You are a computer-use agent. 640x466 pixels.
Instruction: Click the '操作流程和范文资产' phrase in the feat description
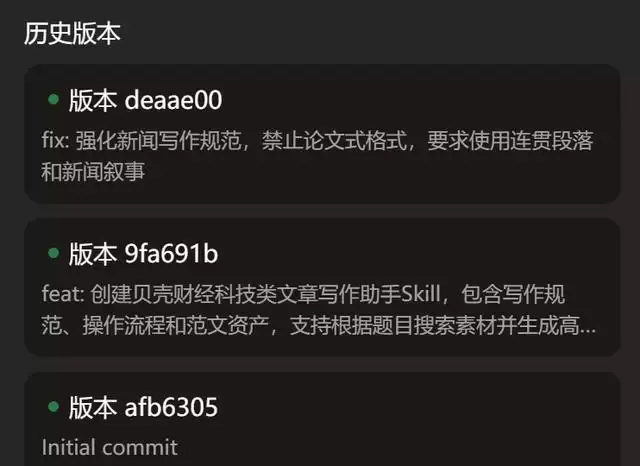176,326
